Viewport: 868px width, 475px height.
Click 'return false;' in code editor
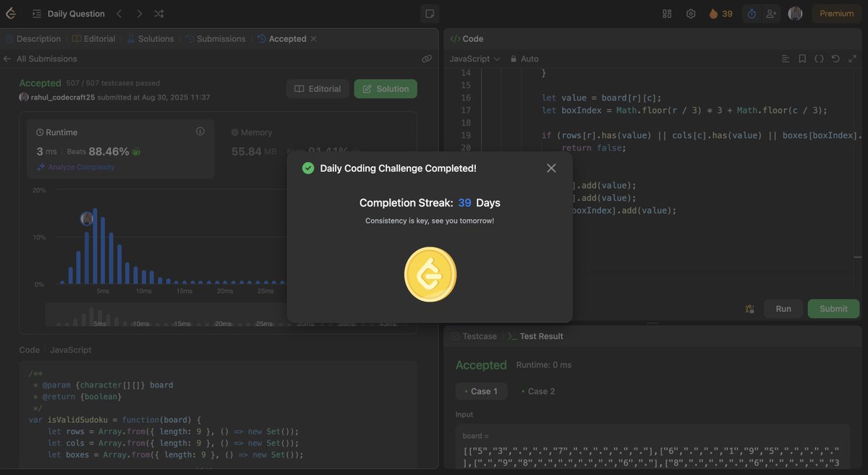594,147
